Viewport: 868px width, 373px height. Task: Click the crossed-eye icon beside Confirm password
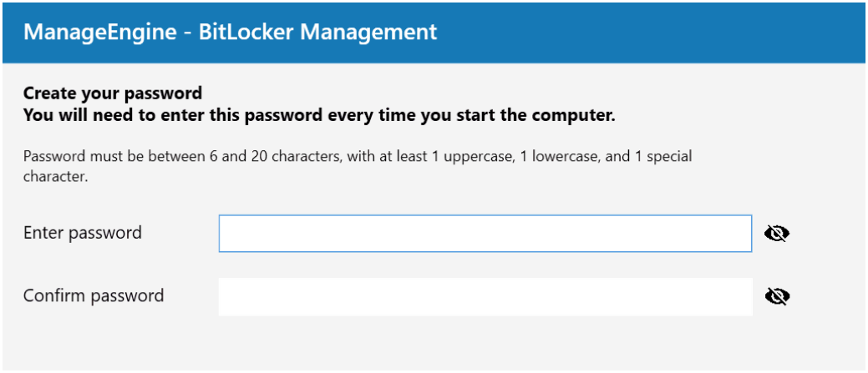pyautogui.click(x=777, y=296)
